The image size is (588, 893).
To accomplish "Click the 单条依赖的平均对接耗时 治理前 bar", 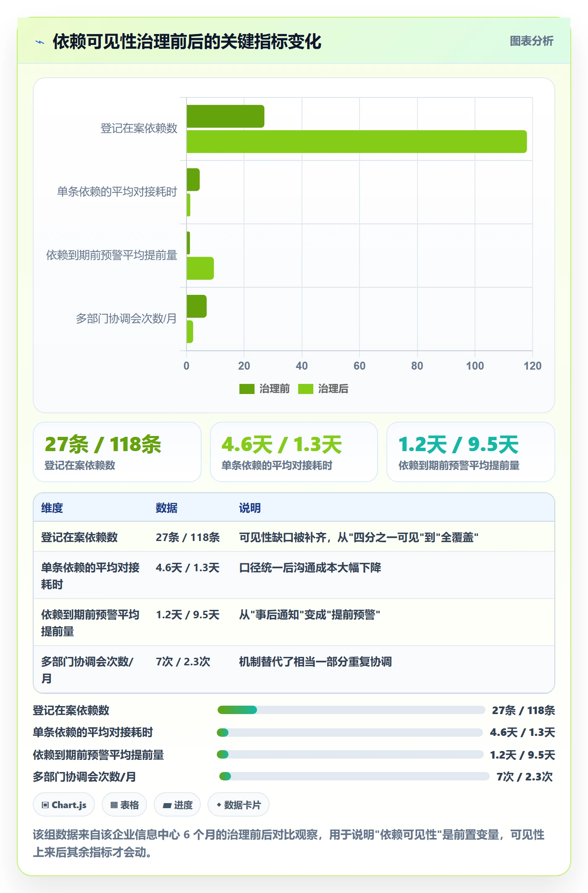I will tap(193, 180).
